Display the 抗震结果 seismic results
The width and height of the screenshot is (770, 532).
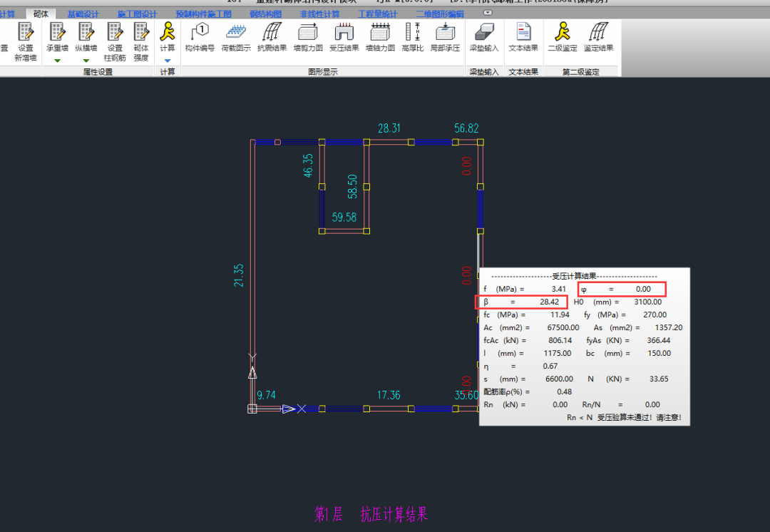[272, 32]
